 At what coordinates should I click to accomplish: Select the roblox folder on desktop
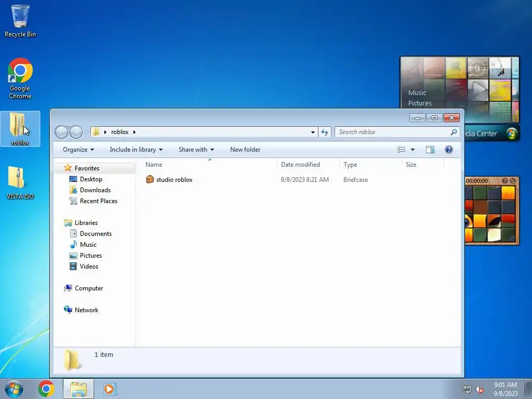[20, 129]
